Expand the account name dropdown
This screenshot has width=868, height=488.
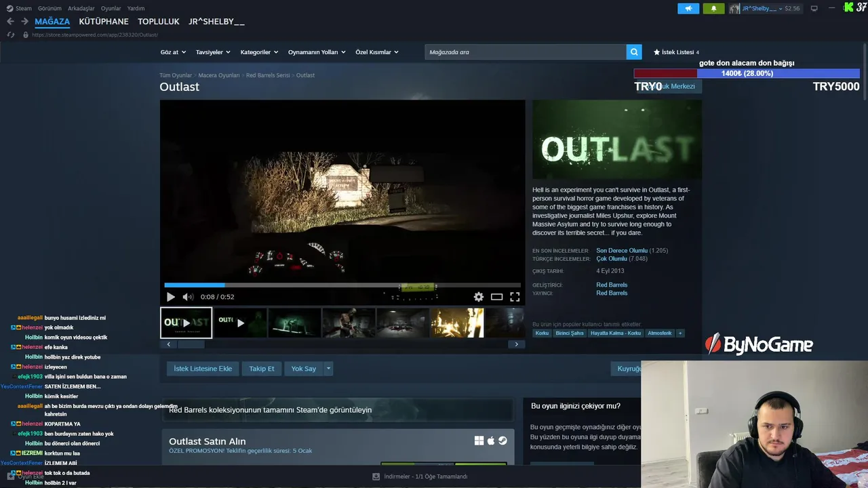[762, 8]
